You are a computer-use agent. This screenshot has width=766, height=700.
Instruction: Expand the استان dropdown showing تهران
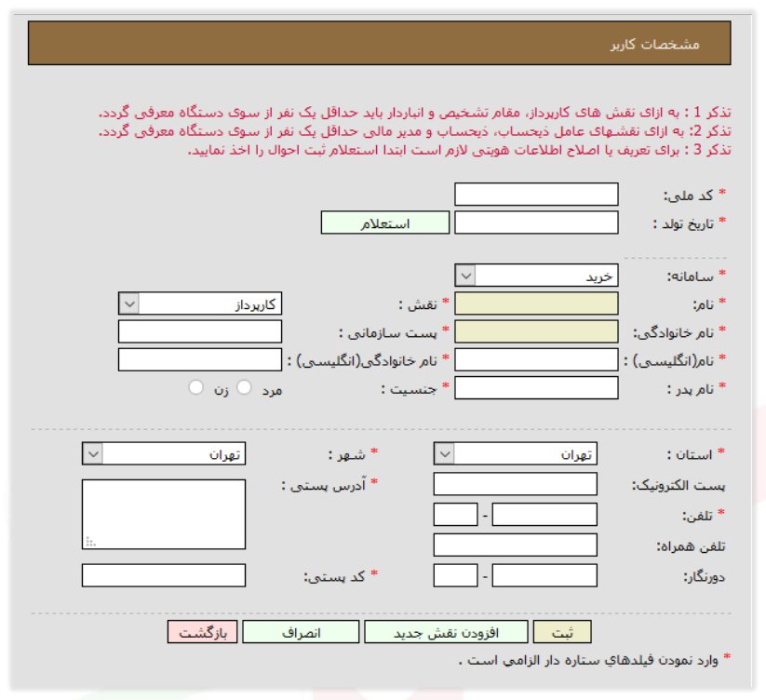click(x=515, y=454)
